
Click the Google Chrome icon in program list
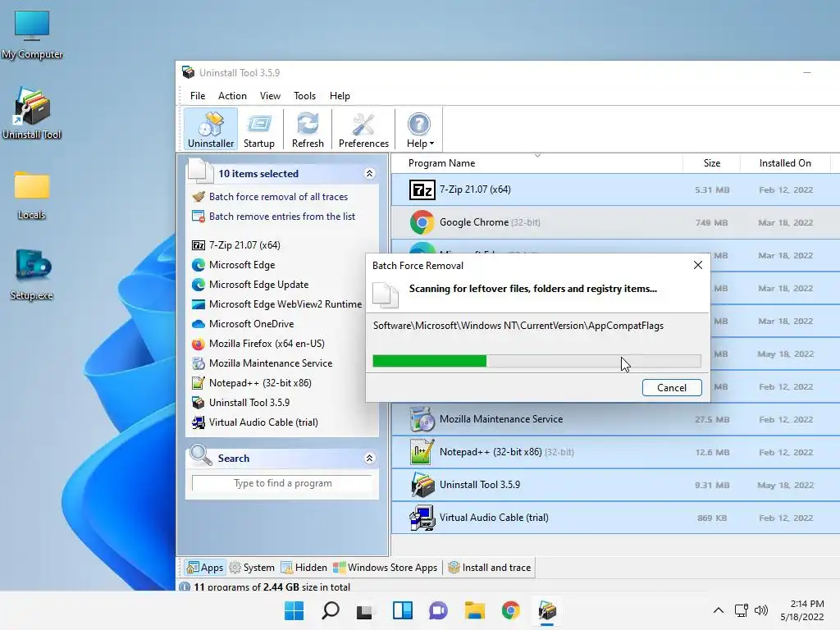click(422, 222)
